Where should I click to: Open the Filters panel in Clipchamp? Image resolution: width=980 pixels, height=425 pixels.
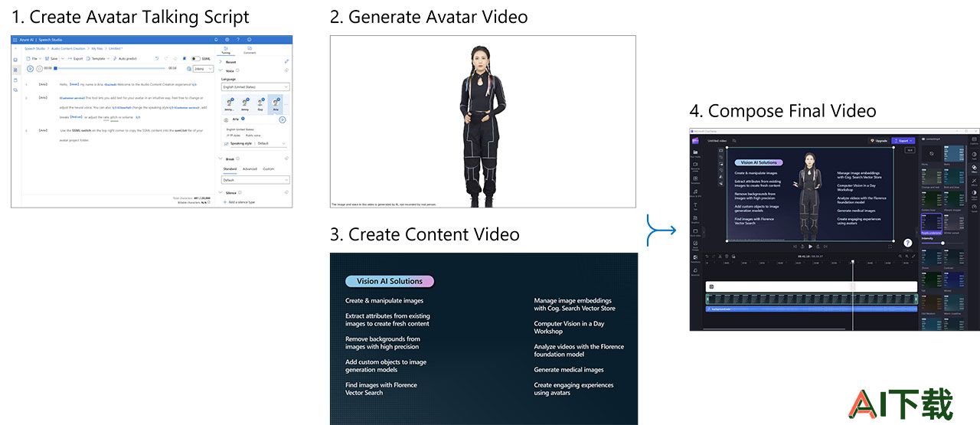click(x=974, y=168)
